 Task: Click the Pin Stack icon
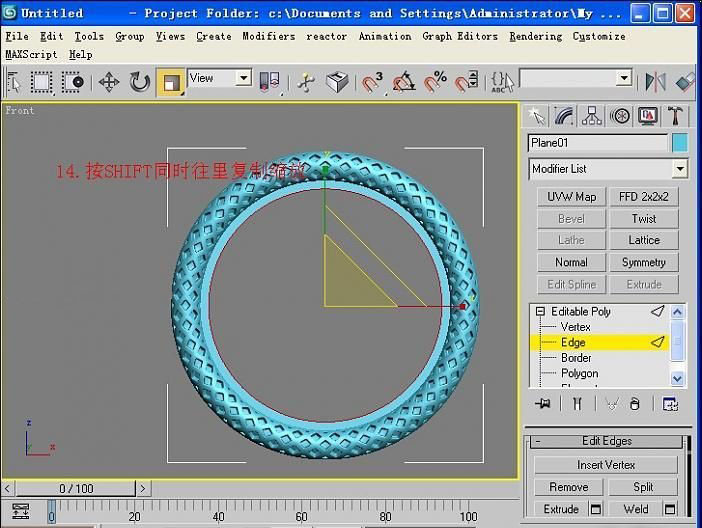(543, 404)
